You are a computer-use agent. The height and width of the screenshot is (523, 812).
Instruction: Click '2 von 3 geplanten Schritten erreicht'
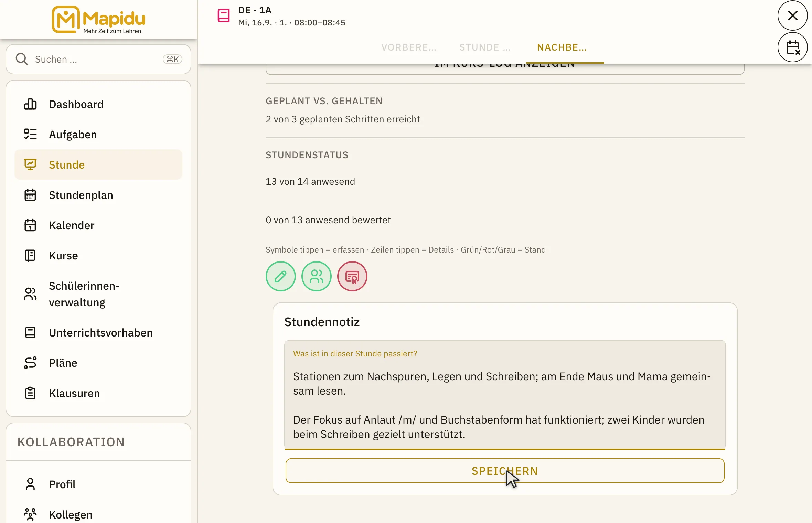(x=343, y=119)
